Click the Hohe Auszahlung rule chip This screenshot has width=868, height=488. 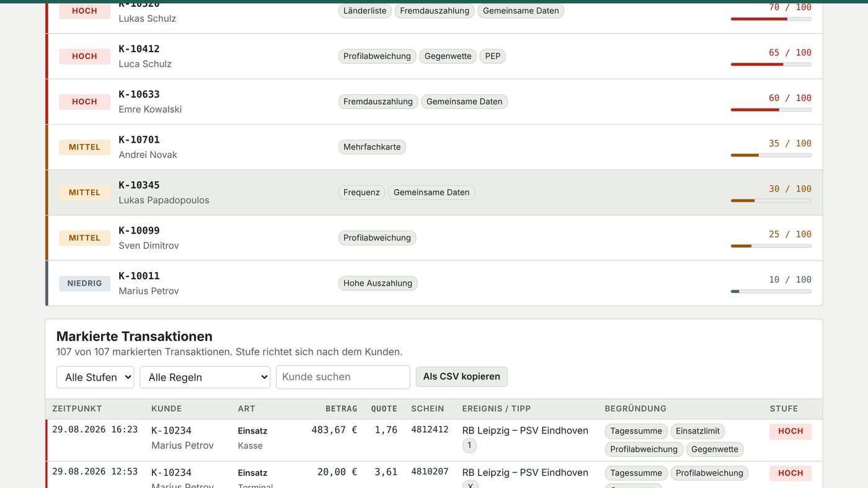378,283
